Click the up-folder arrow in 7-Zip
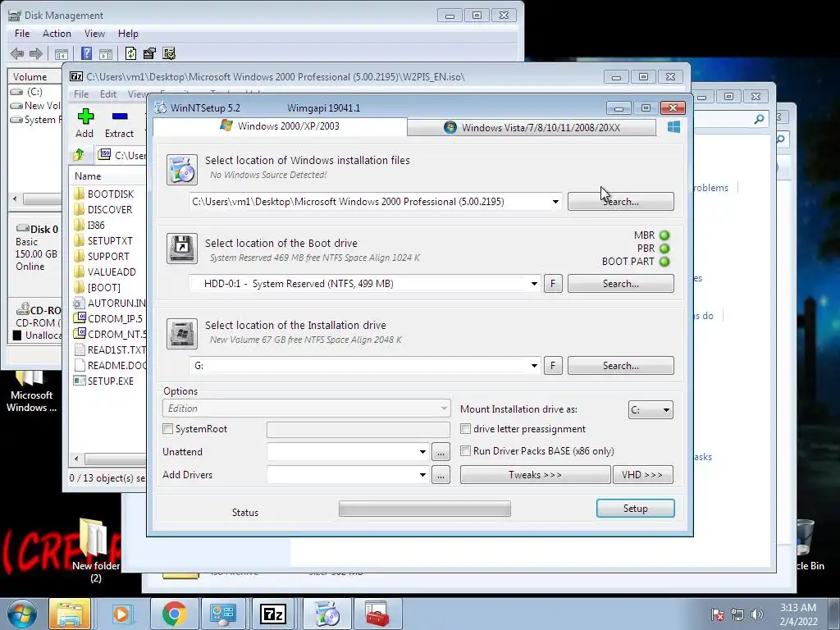The image size is (840, 630). point(79,155)
